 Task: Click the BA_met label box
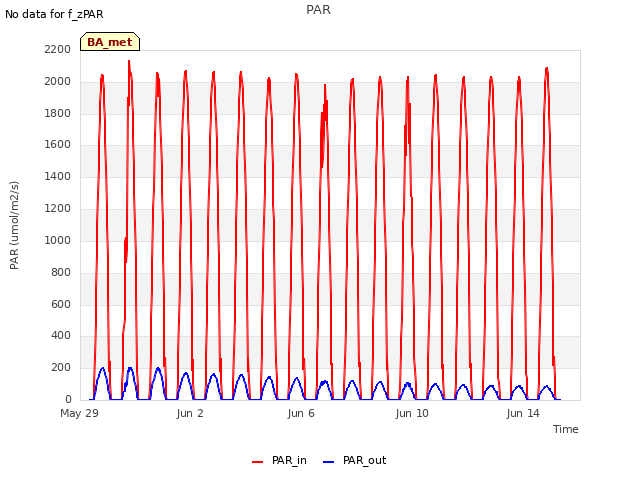(x=110, y=42)
